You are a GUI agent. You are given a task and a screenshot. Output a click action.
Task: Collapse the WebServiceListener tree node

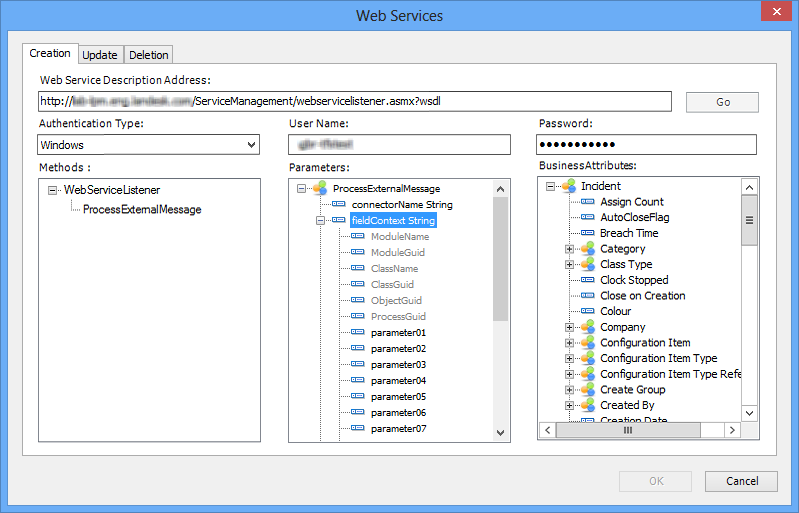(x=52, y=190)
